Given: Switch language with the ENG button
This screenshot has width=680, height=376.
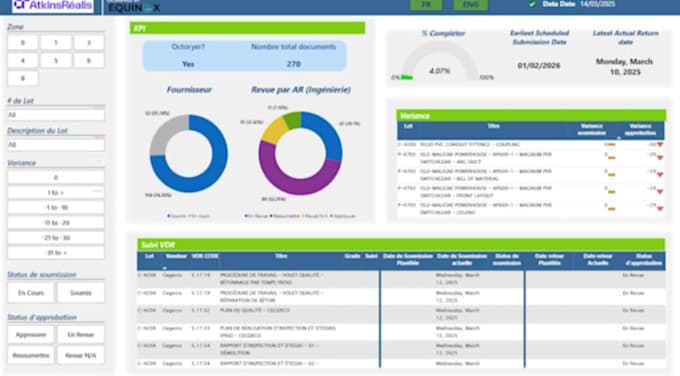Looking at the screenshot, I should (x=471, y=5).
